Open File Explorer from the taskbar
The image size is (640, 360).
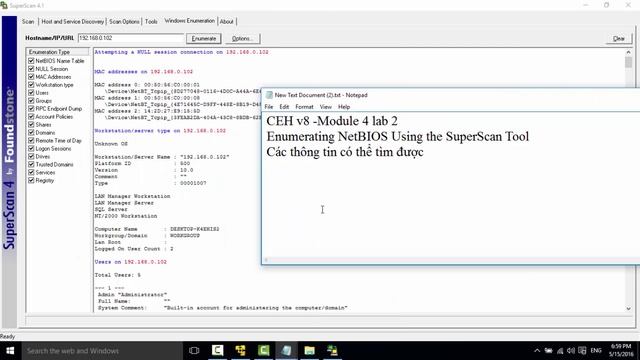click(x=309, y=350)
